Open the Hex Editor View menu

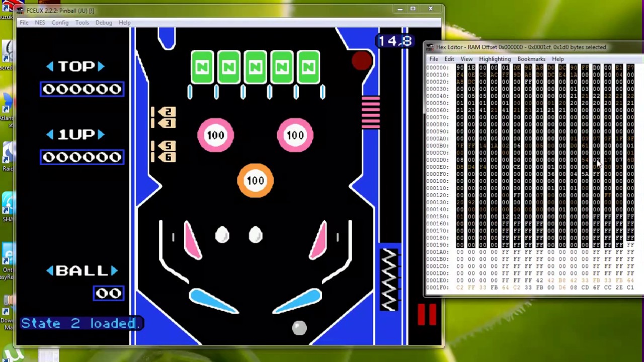click(x=466, y=59)
